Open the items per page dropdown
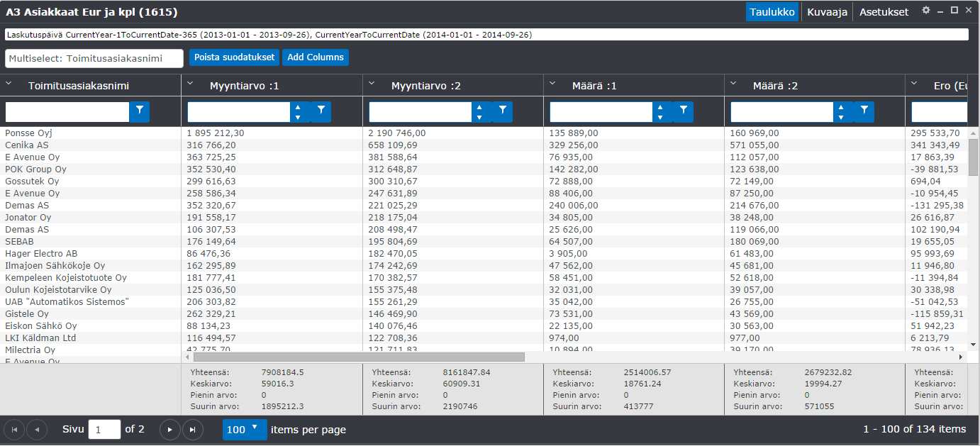This screenshot has height=446, width=980. tap(245, 430)
